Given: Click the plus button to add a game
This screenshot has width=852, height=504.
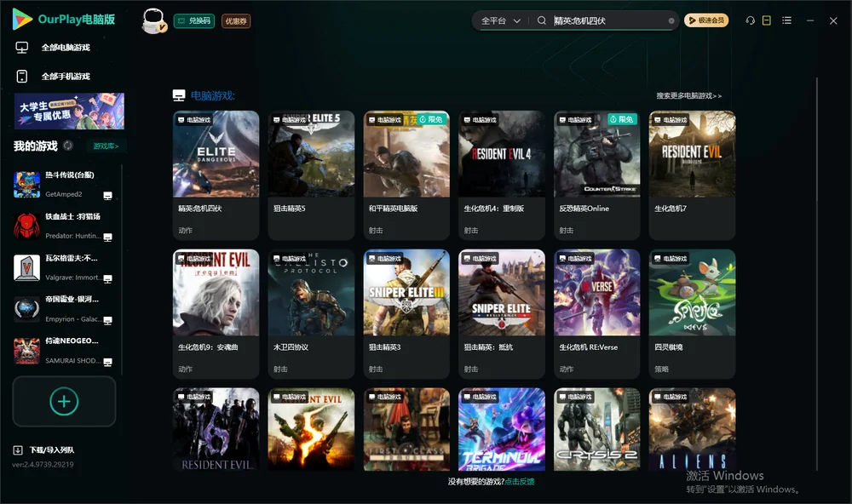Looking at the screenshot, I should (x=64, y=401).
